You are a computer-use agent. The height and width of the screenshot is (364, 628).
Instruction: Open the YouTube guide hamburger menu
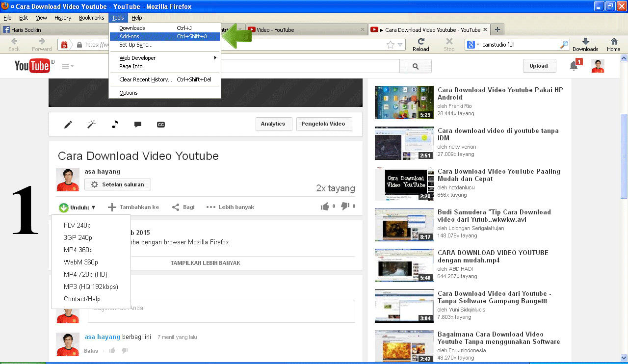pyautogui.click(x=68, y=66)
